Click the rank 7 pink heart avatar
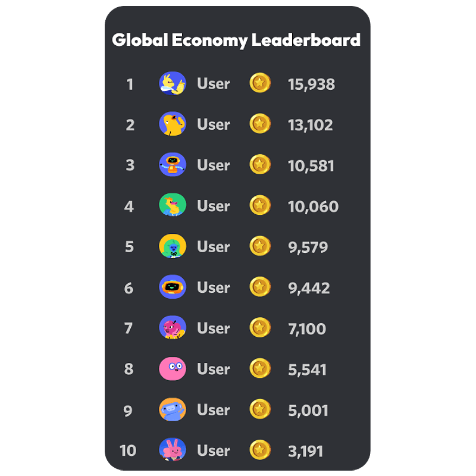The width and height of the screenshot is (476, 476). pyautogui.click(x=173, y=328)
